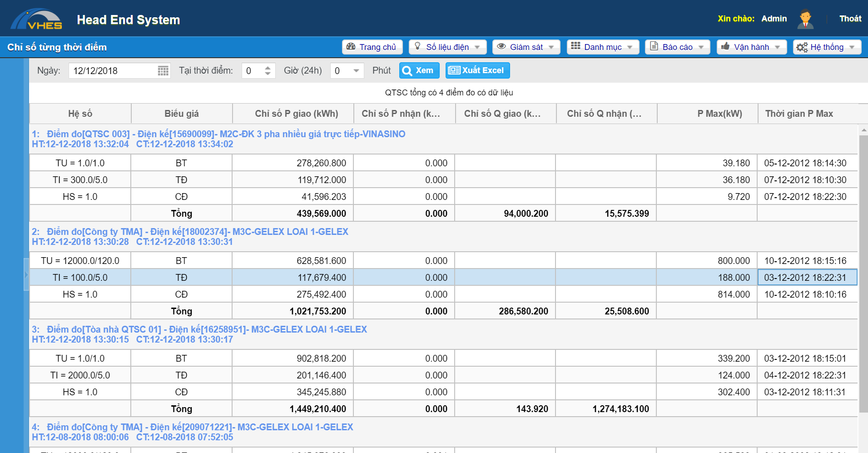
Task: Open the Danh mục dropdown arrow
Action: [630, 47]
